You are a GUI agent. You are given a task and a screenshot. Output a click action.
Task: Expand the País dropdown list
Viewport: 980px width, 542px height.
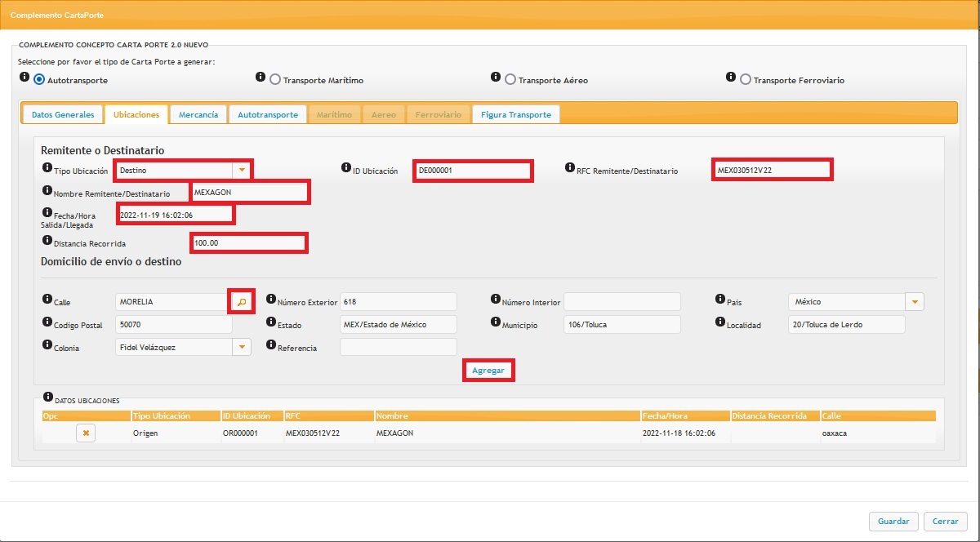tap(915, 302)
